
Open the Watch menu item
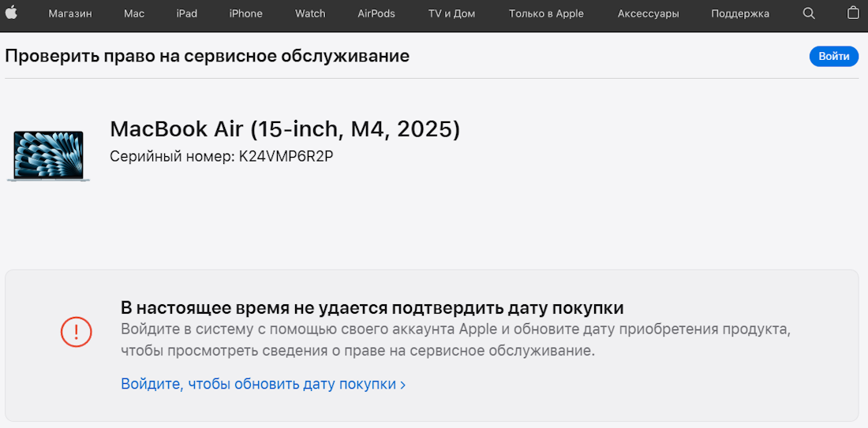pyautogui.click(x=311, y=14)
